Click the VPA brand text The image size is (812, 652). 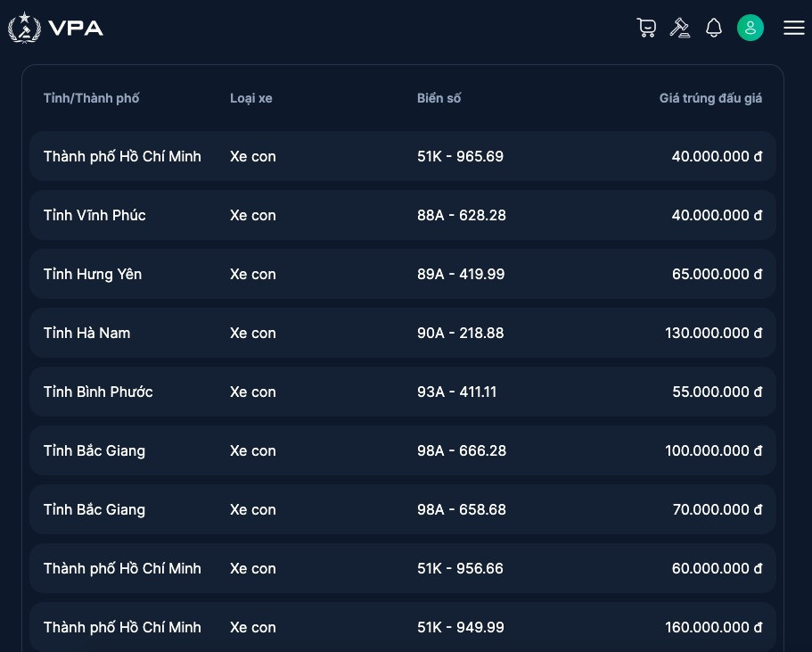(x=77, y=28)
